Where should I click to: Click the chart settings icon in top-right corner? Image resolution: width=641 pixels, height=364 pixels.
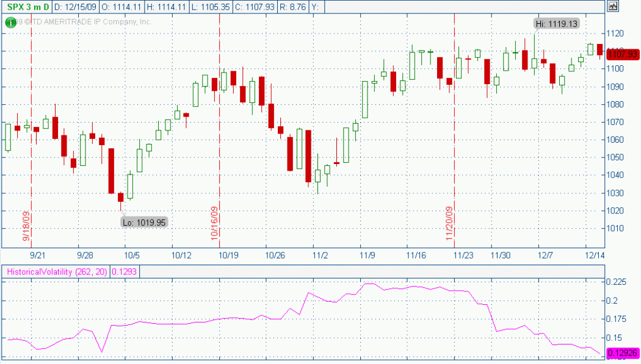(x=613, y=6)
